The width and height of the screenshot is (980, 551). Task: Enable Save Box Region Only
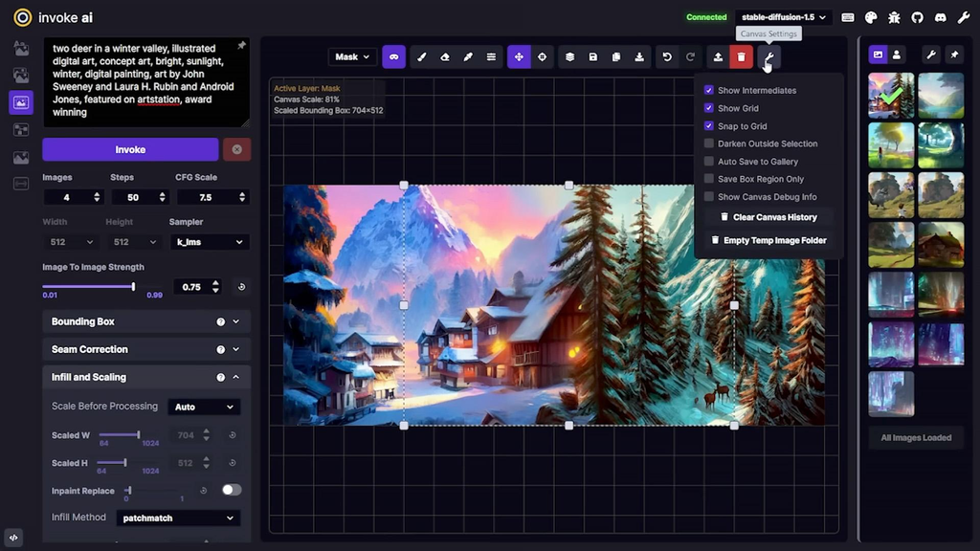pos(709,179)
